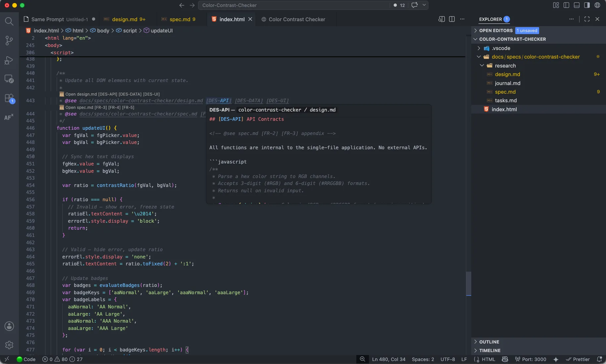
Task: Click the editor vertical scrollbar thumb
Action: 468,284
